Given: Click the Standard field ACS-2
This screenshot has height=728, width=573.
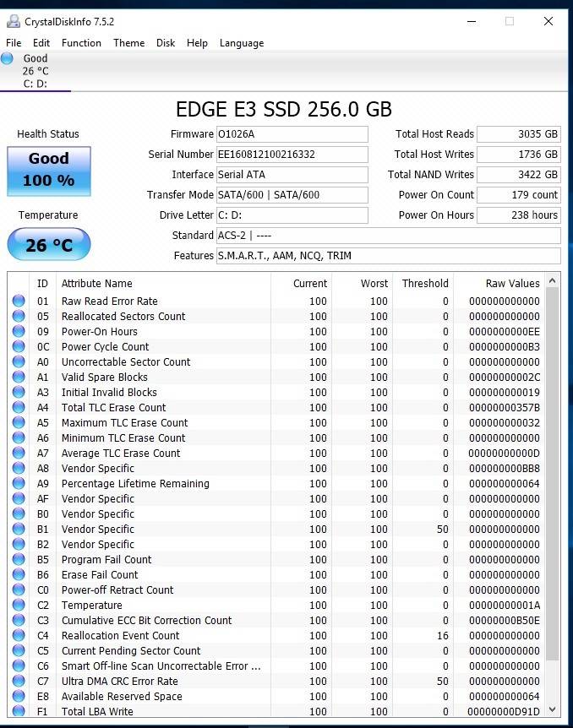Looking at the screenshot, I should [389, 236].
